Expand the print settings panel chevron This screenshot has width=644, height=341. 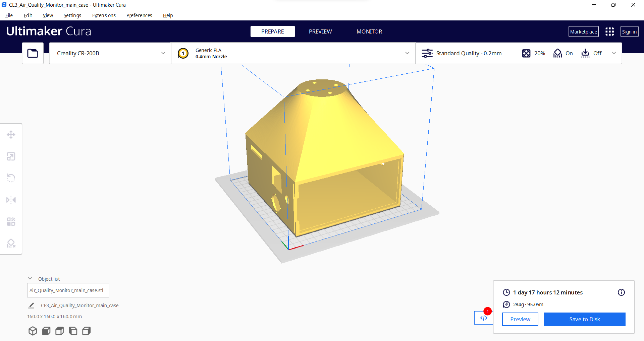(614, 53)
